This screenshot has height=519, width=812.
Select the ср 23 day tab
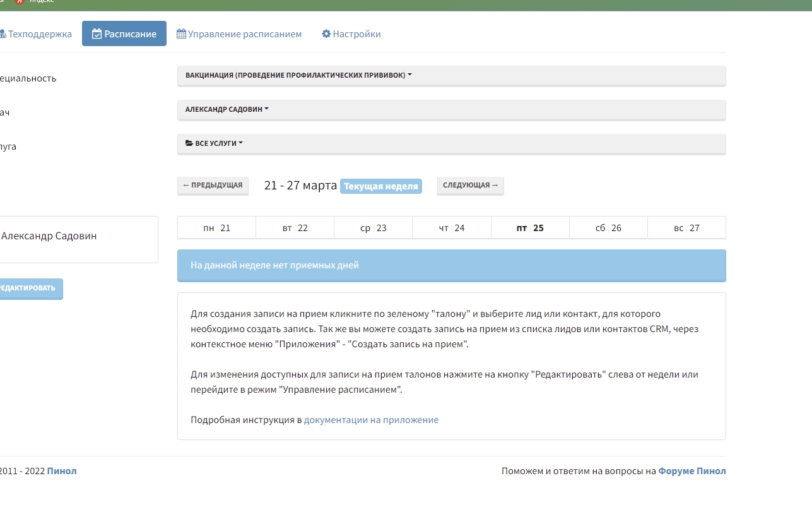(373, 228)
